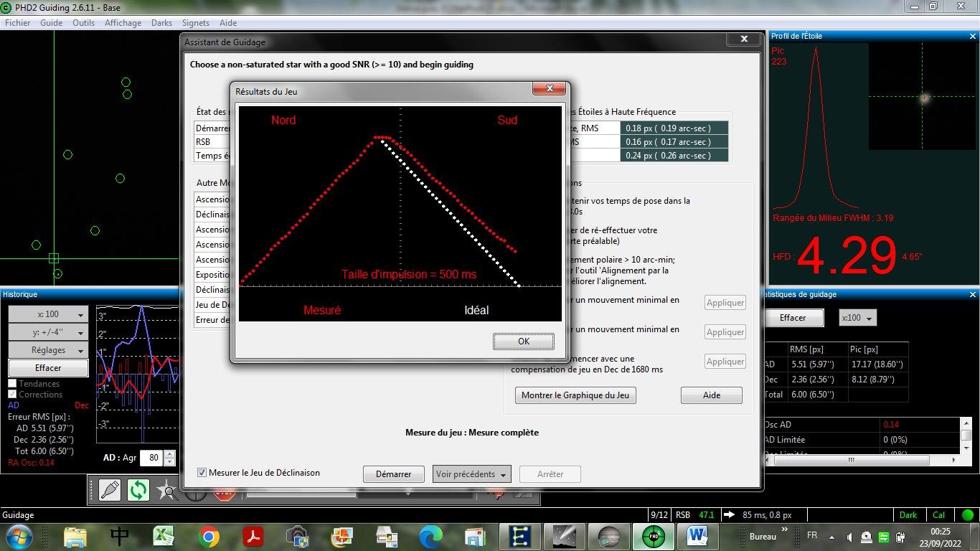Decrease AD aggressiveness with down arrow
Image resolution: width=980 pixels, height=551 pixels.
tap(169, 462)
